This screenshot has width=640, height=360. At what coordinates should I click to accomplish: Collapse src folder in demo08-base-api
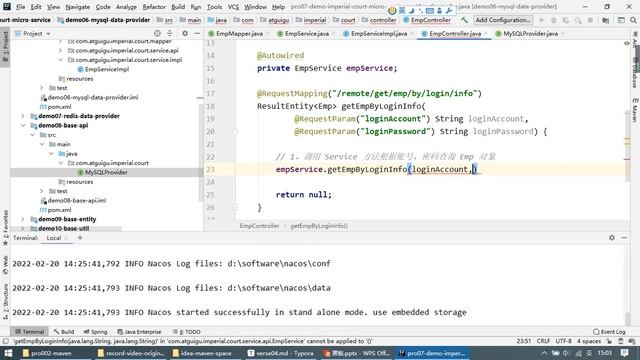pos(33,135)
